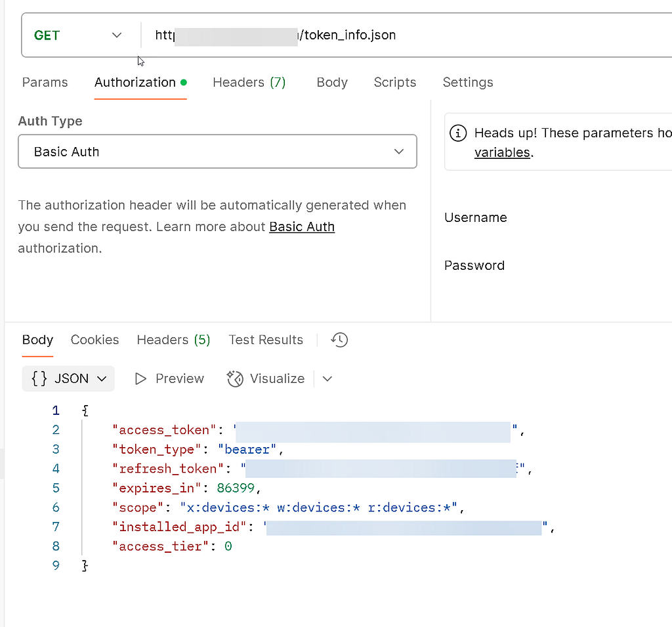Open the GET method dropdown
This screenshot has width=672, height=627.
(78, 35)
